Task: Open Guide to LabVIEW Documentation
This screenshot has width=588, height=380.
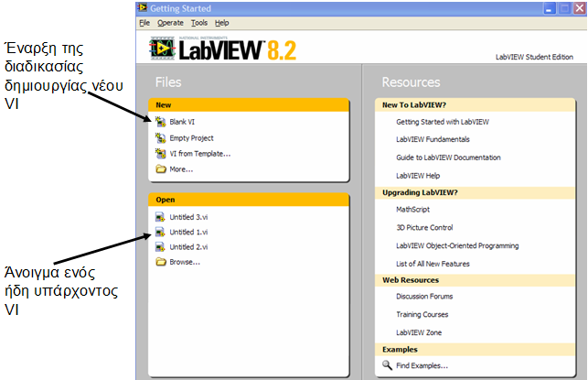Action: click(448, 157)
